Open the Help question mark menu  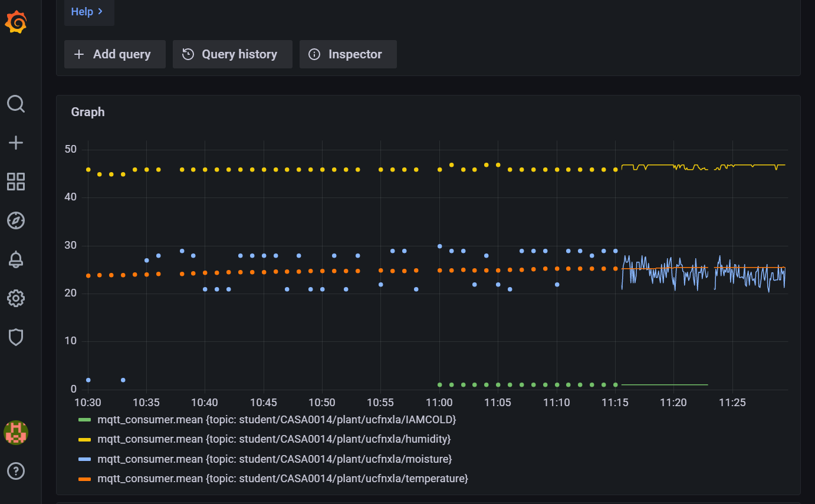pos(15,470)
